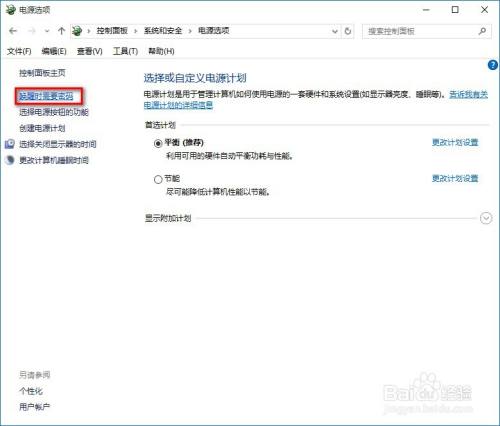Open 更改计划设置 for 平衡 plan
The width and height of the screenshot is (500, 426).
click(455, 143)
